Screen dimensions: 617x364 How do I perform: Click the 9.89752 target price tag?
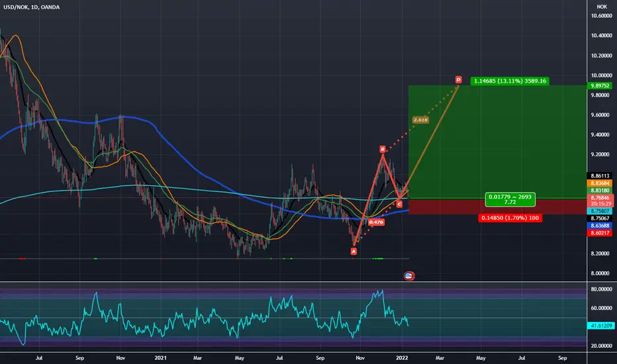(600, 86)
